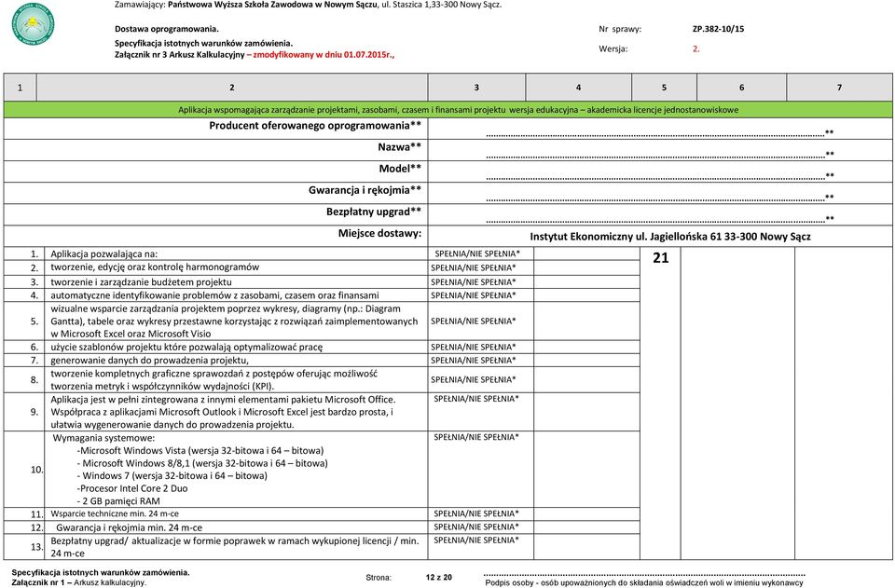
Task: Click column header number 6
Action: pos(741,88)
